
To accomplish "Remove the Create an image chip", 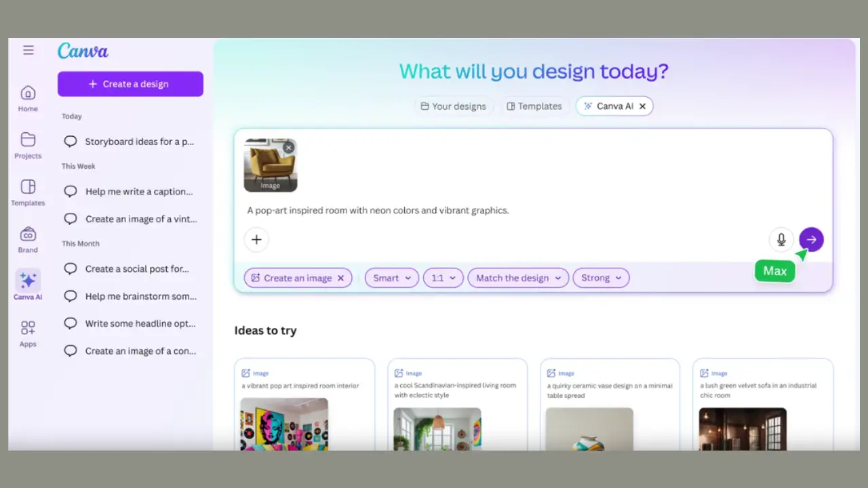I will 341,278.
